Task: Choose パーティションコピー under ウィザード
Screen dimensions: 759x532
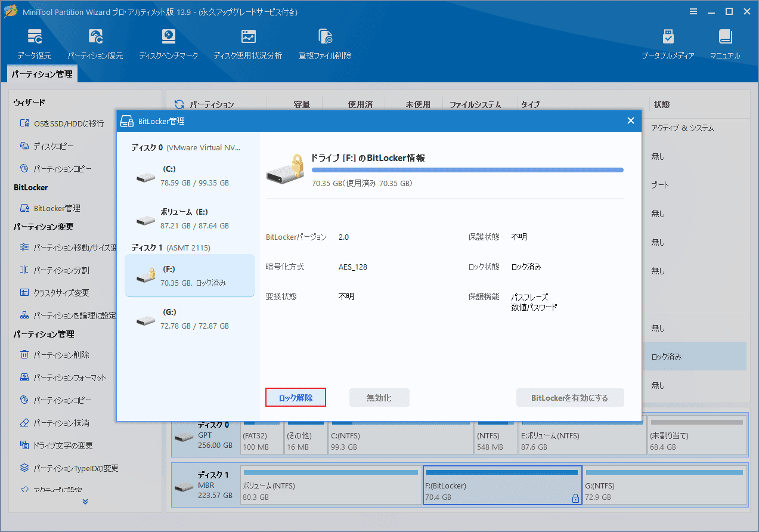Action: pyautogui.click(x=55, y=169)
